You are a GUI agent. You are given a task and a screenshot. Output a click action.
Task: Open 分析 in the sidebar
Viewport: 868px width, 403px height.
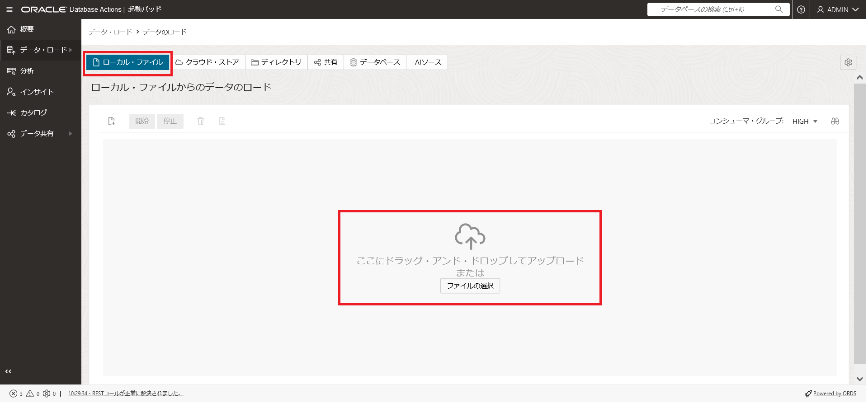pyautogui.click(x=41, y=70)
